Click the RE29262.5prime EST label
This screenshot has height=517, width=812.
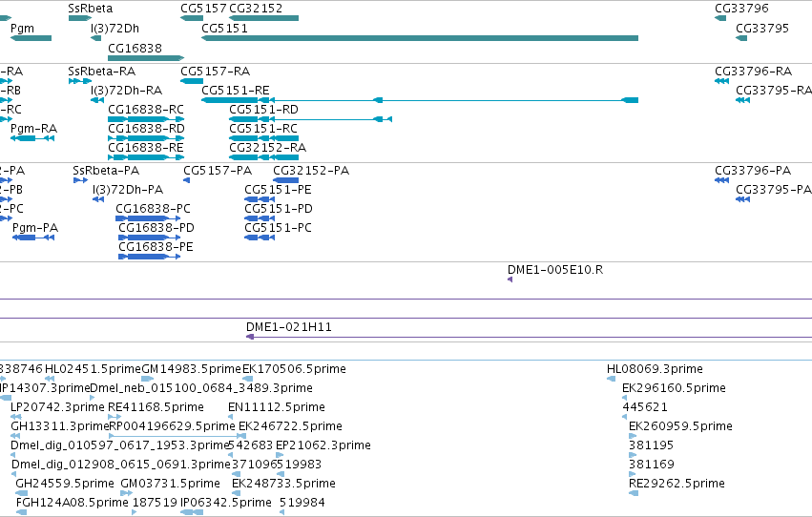pyautogui.click(x=677, y=485)
